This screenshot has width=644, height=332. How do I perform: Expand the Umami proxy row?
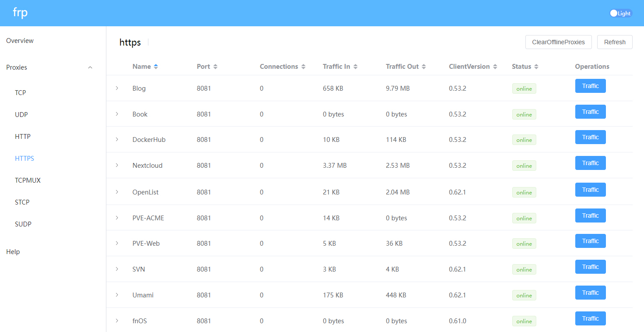coord(117,295)
